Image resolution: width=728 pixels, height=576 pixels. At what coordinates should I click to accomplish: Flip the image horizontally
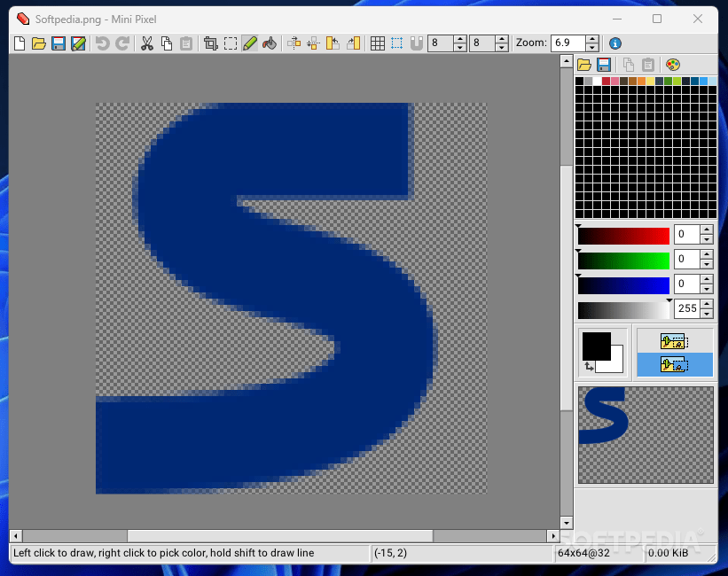[294, 43]
